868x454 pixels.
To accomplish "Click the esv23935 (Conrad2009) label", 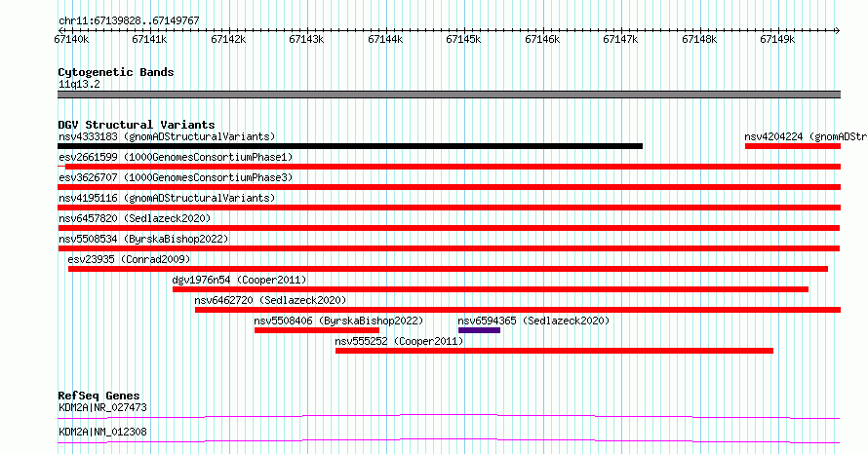I will tap(129, 259).
